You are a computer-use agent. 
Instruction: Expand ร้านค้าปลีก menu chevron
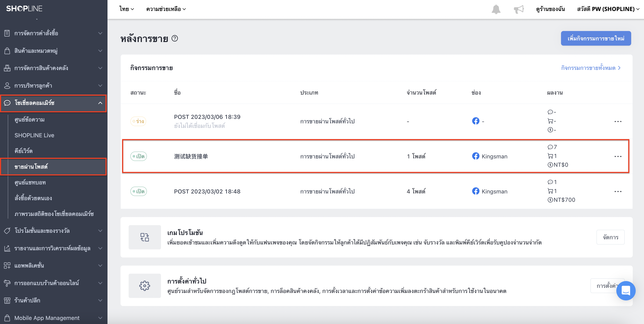(x=100, y=300)
